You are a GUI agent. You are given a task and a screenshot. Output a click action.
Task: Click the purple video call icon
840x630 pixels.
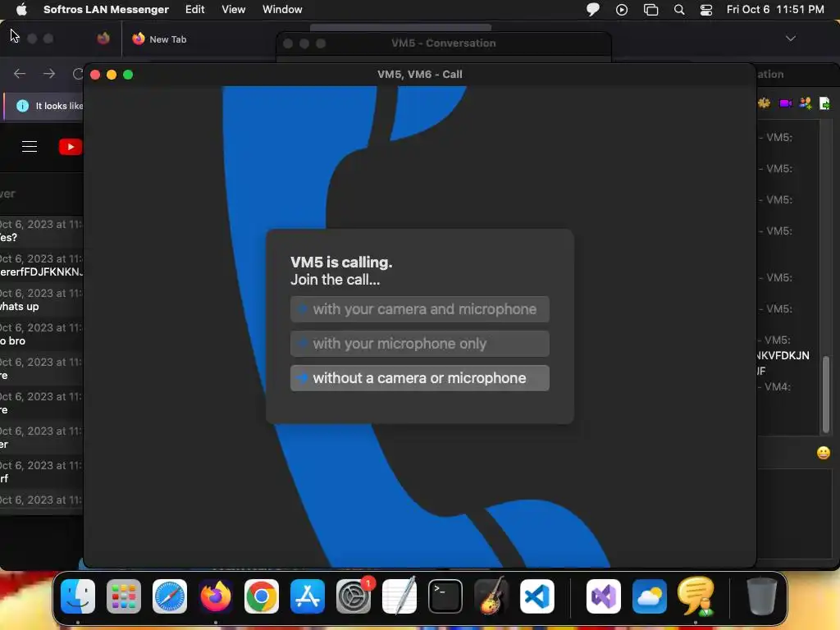click(x=785, y=103)
